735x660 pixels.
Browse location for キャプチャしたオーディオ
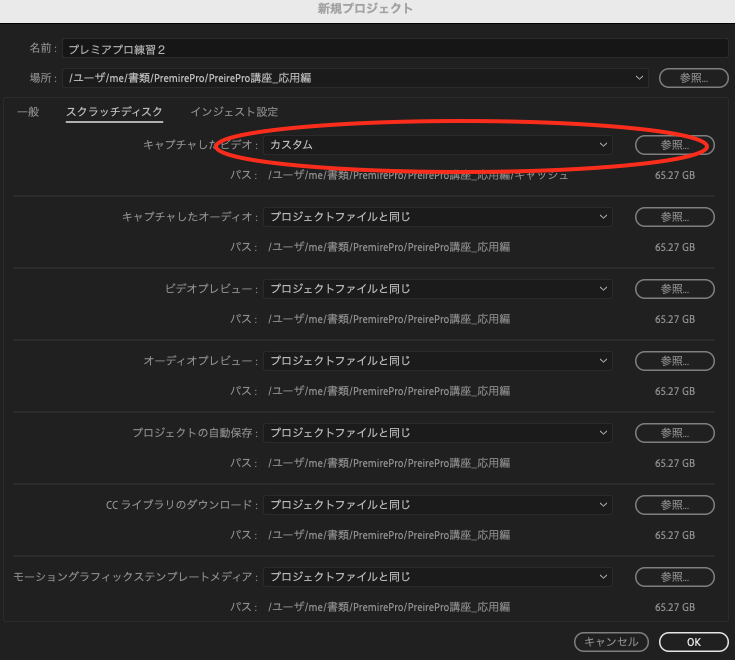coord(675,217)
